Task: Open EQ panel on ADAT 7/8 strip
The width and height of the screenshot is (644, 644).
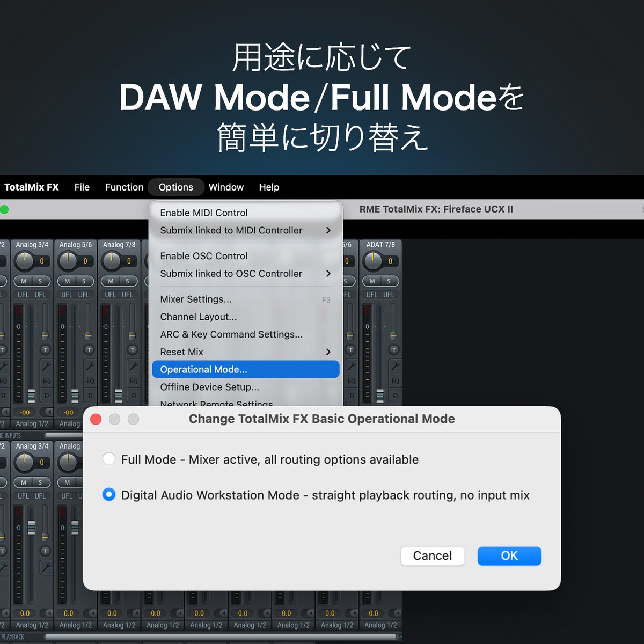Action: 395,381
